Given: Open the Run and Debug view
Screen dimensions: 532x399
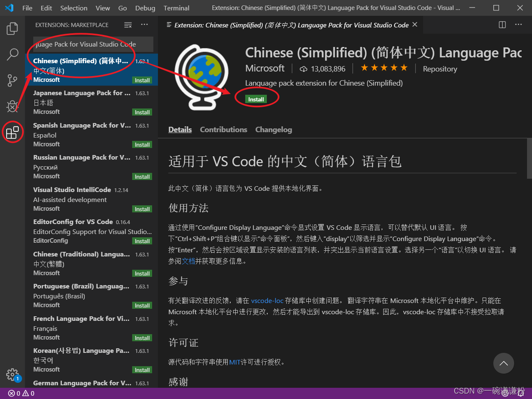Looking at the screenshot, I should (x=12, y=106).
